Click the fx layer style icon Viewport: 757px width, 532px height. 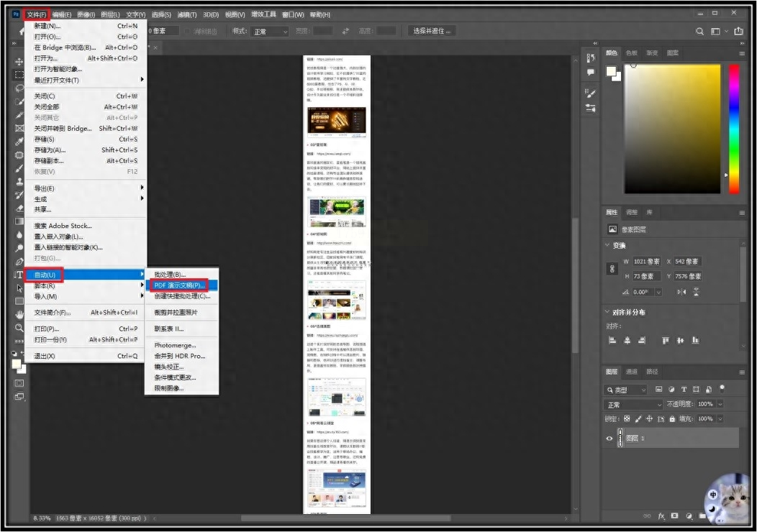660,516
